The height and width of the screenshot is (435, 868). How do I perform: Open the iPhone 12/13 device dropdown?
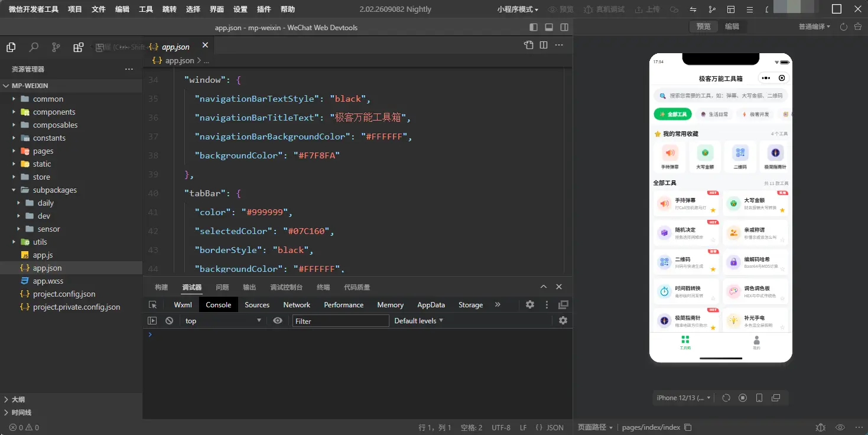click(x=684, y=398)
